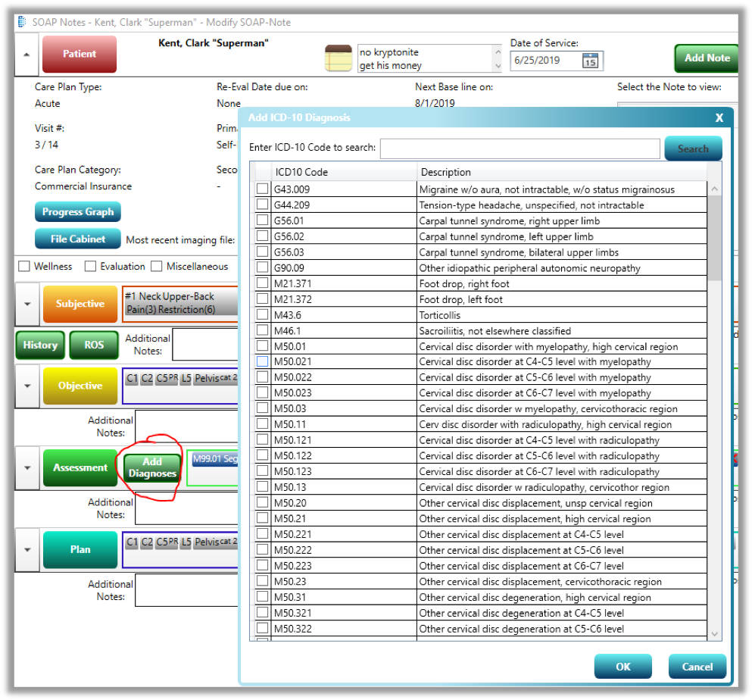Check the M50.021 diagnosis checkbox
Image resolution: width=752 pixels, height=700 pixels.
pos(262,361)
